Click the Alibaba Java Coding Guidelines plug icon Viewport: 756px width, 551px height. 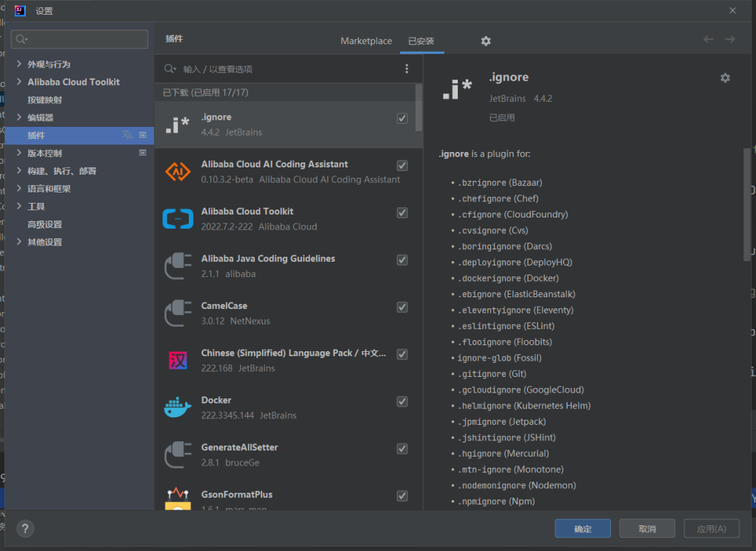[x=177, y=266]
